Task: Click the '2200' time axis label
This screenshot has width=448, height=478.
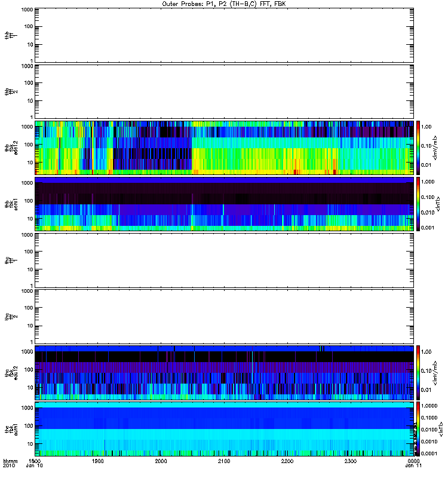Action: pos(287,461)
